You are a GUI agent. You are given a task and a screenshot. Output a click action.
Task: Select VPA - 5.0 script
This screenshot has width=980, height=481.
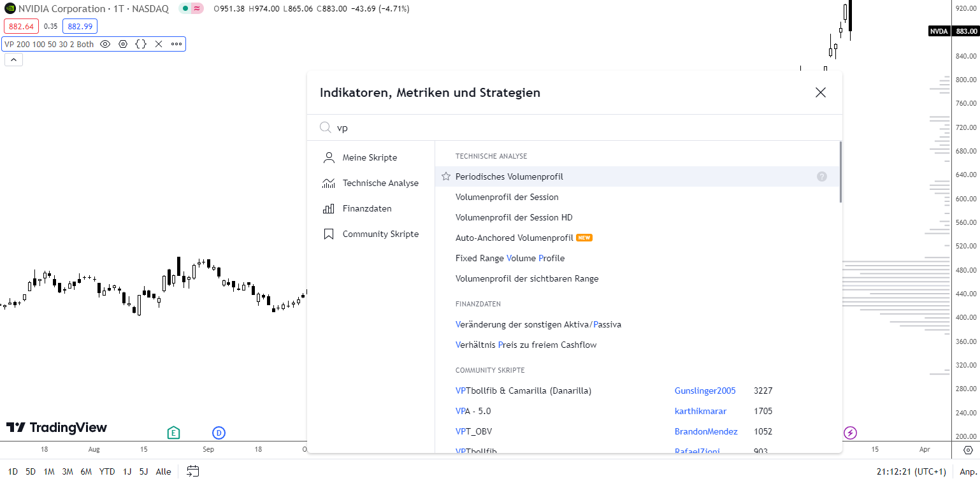(x=473, y=411)
